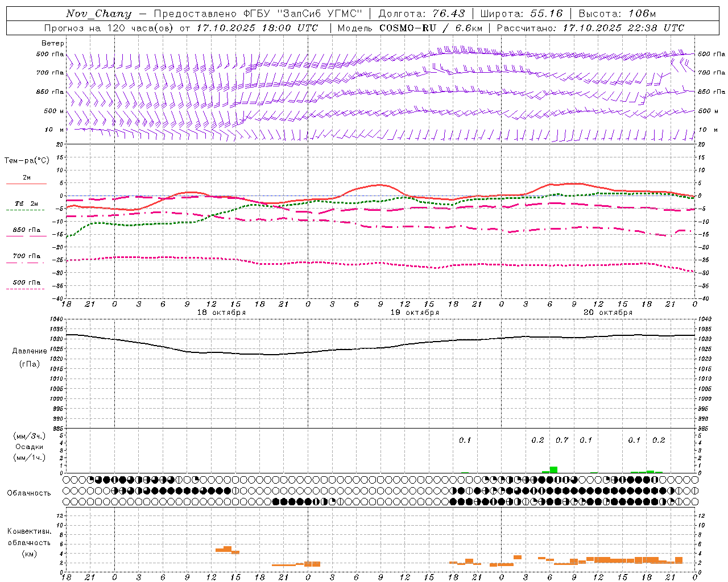Select the elevation label Высота: 106м
The image size is (728, 582).
tap(617, 14)
